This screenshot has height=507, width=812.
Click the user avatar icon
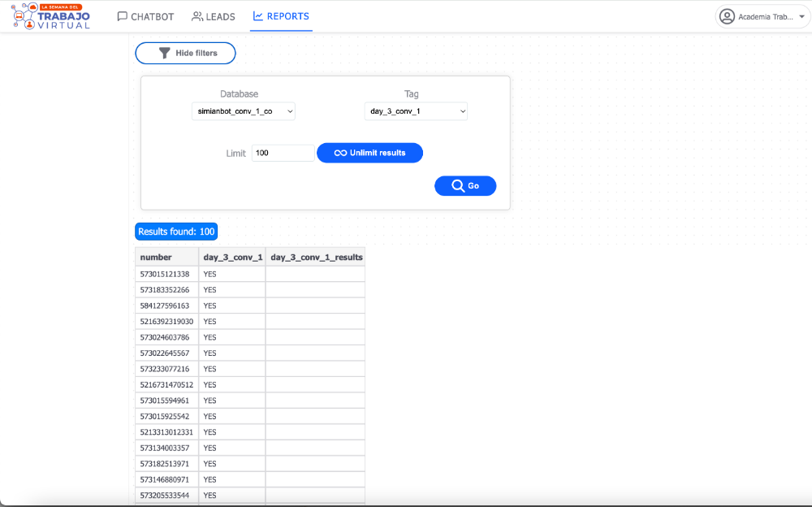coord(727,16)
